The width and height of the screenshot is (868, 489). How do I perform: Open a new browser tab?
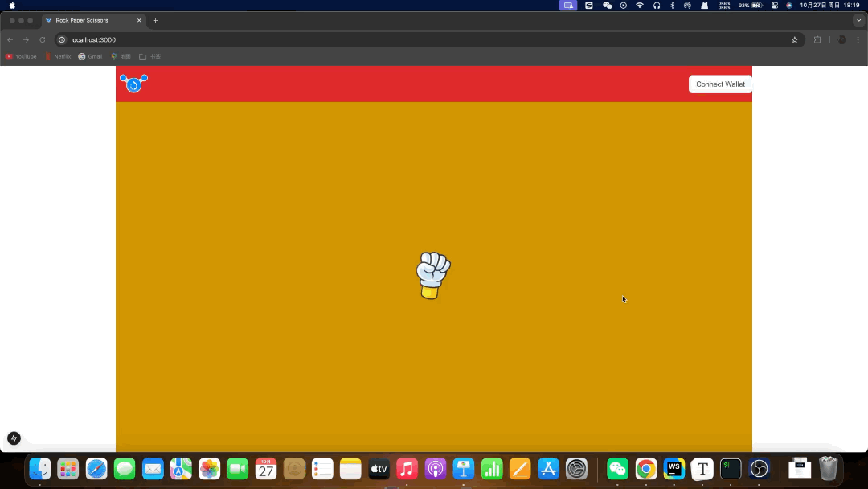[156, 20]
